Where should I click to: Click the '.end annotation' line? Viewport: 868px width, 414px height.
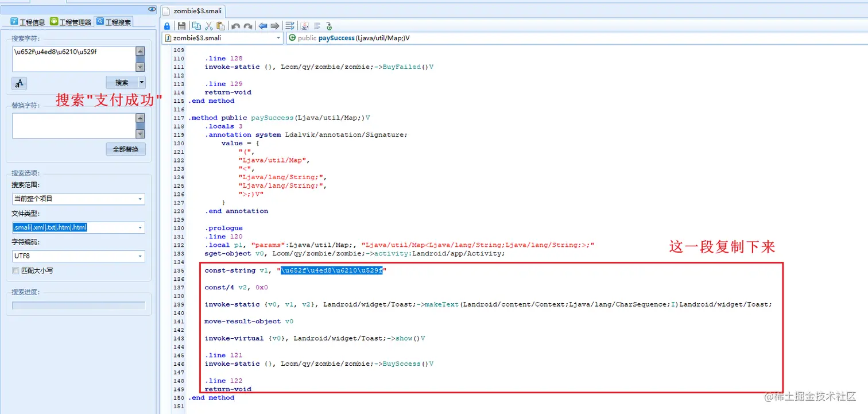pos(237,211)
